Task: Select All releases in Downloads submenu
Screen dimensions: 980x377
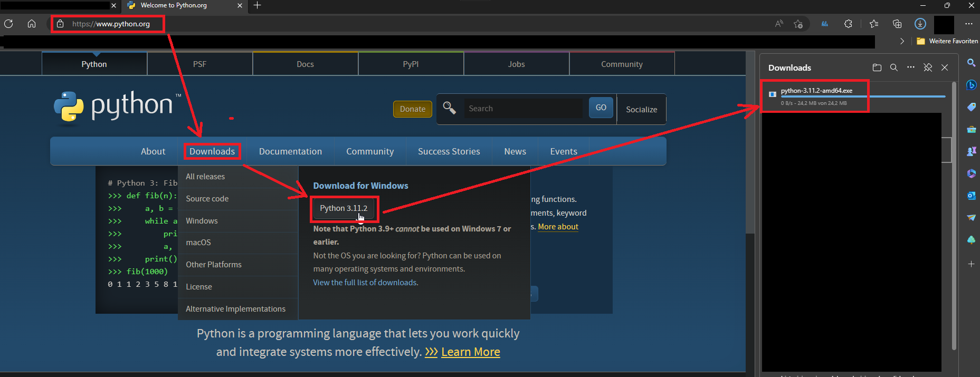Action: [x=238, y=177]
